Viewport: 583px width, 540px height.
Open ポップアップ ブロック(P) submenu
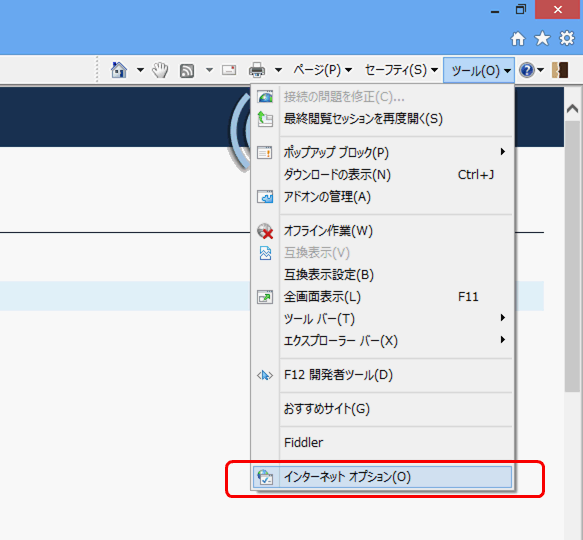383,152
